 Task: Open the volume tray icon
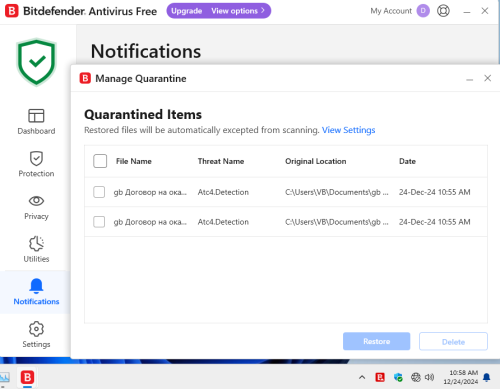429,377
